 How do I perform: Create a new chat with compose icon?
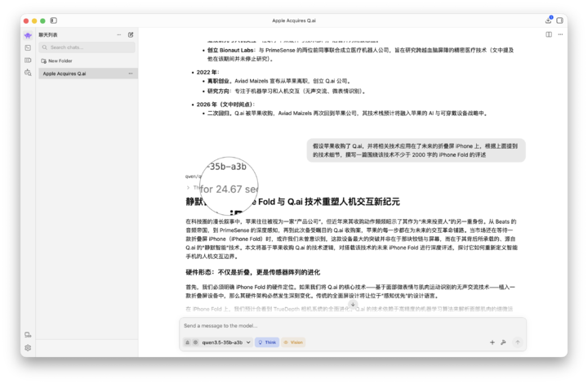pyautogui.click(x=131, y=35)
